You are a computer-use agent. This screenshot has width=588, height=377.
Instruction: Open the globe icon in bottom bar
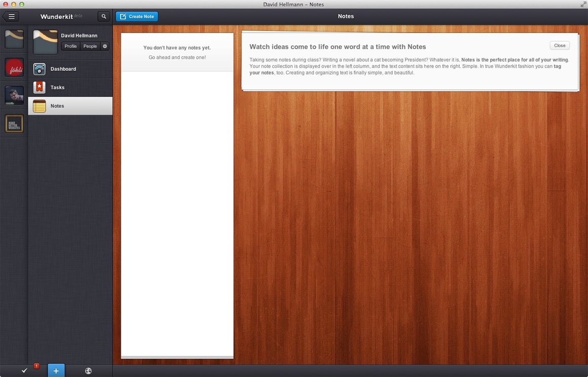(x=89, y=370)
